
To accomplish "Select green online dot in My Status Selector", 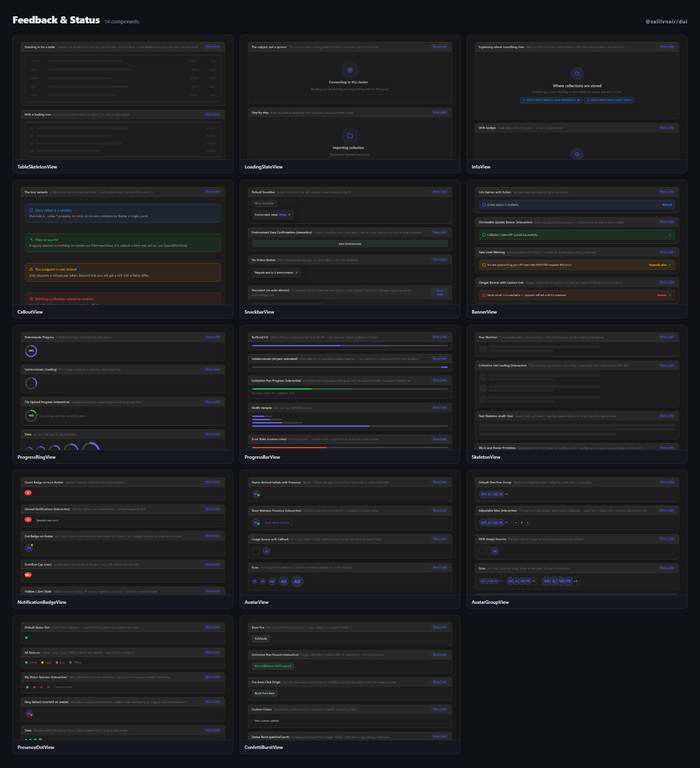I will click(x=27, y=687).
